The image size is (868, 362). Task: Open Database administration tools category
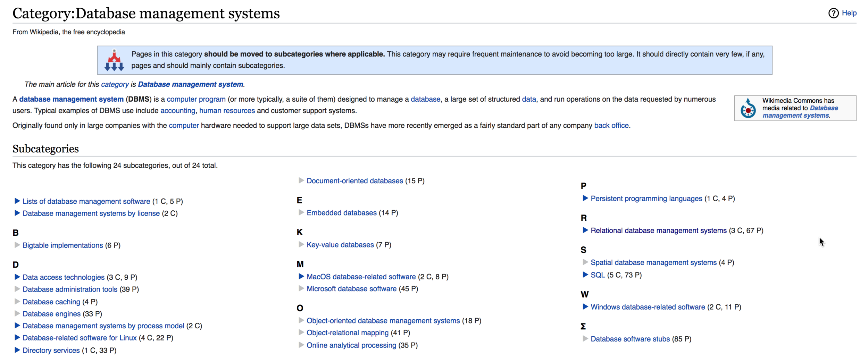click(70, 289)
